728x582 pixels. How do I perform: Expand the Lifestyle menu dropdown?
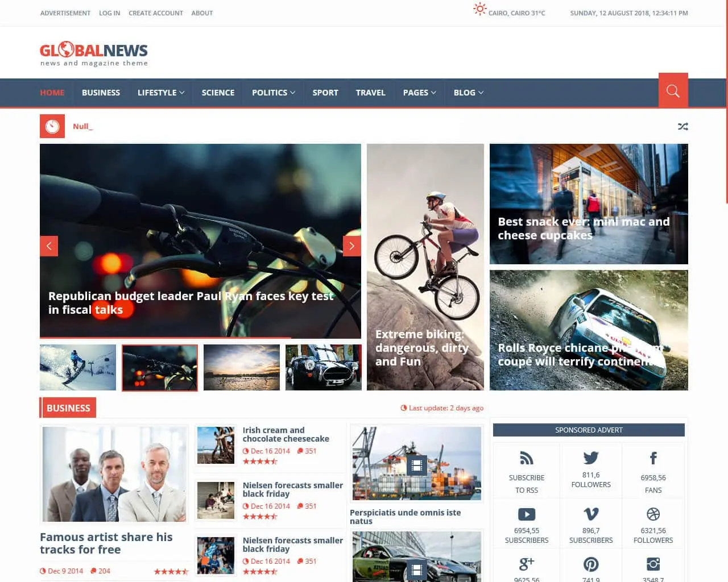pos(161,93)
